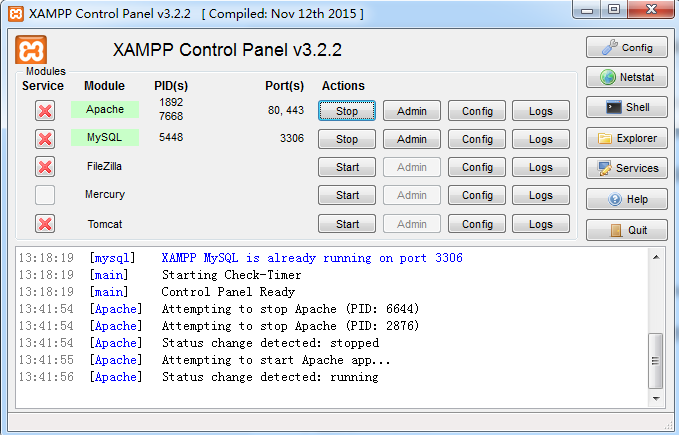Click MySQL port 3306 value
The image size is (679, 435).
[x=292, y=138]
